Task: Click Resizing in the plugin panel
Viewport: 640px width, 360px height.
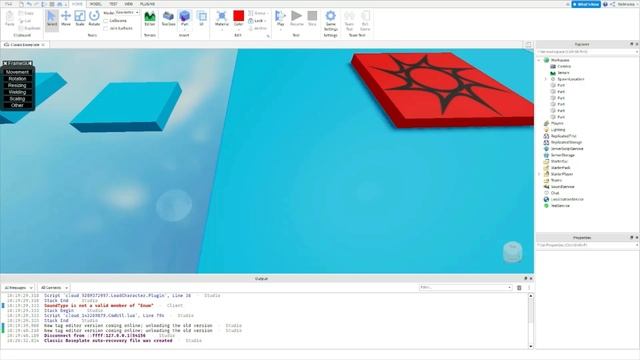Action: point(17,85)
